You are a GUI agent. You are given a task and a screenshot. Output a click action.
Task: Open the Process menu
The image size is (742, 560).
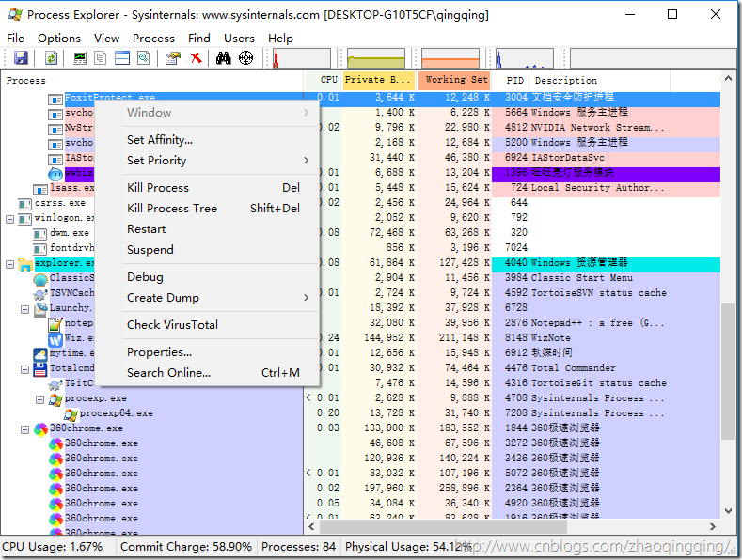[153, 39]
